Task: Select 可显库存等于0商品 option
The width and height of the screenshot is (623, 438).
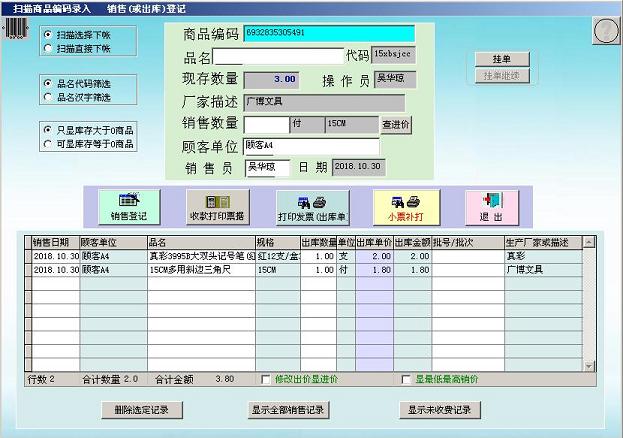Action: click(x=89, y=143)
